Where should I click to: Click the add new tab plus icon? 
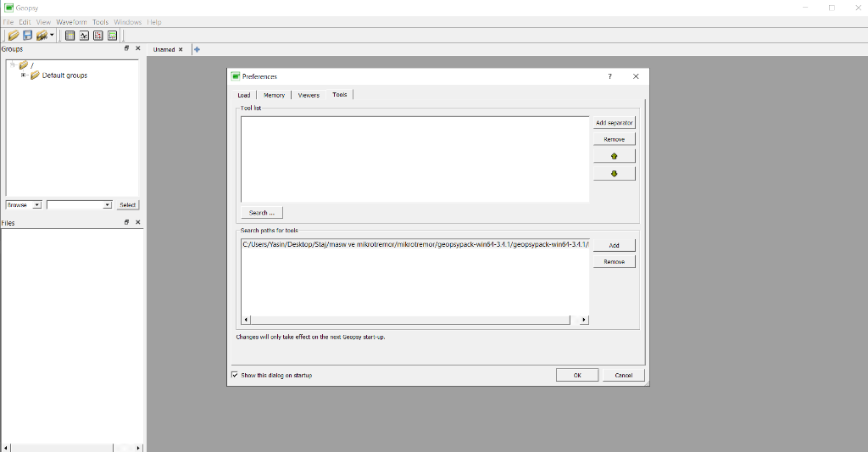pyautogui.click(x=198, y=49)
